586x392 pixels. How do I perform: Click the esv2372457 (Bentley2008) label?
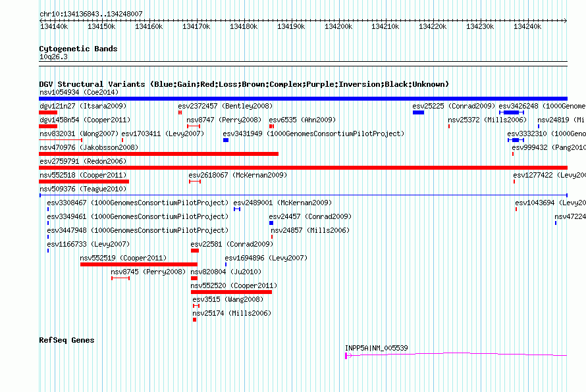click(225, 106)
